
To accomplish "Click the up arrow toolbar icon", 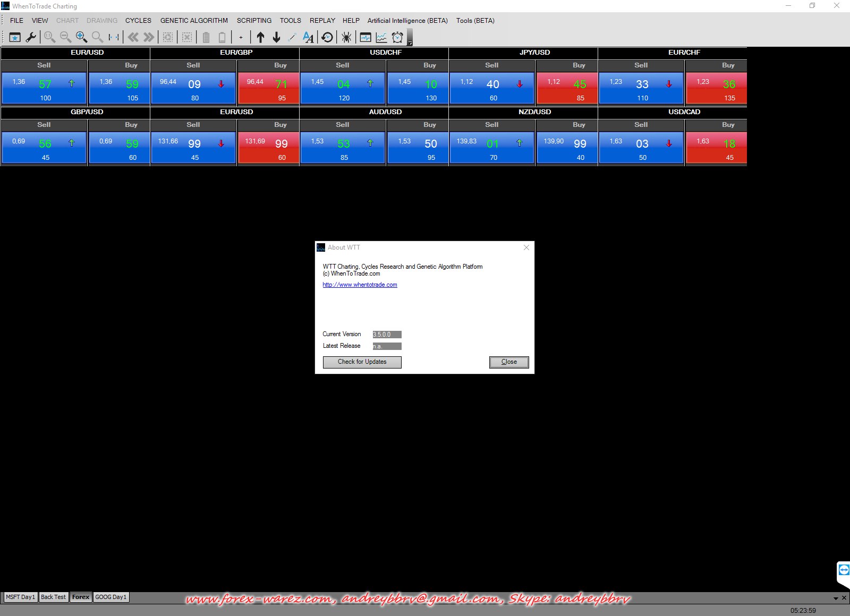I will pyautogui.click(x=260, y=37).
